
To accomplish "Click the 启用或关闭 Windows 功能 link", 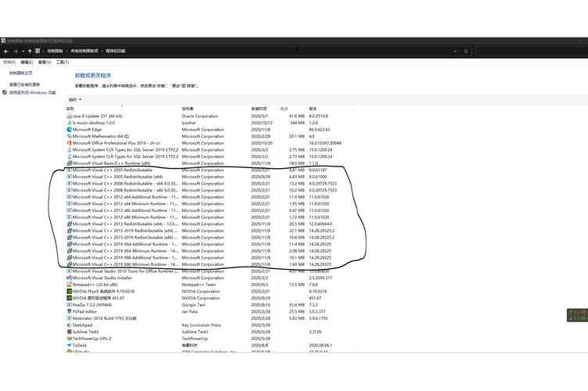I will [x=32, y=92].
